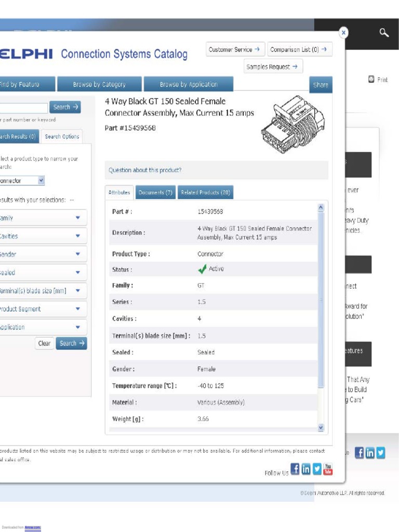Click part number value 15439568 in attributes
Screen dimensions: 399x532
click(210, 212)
